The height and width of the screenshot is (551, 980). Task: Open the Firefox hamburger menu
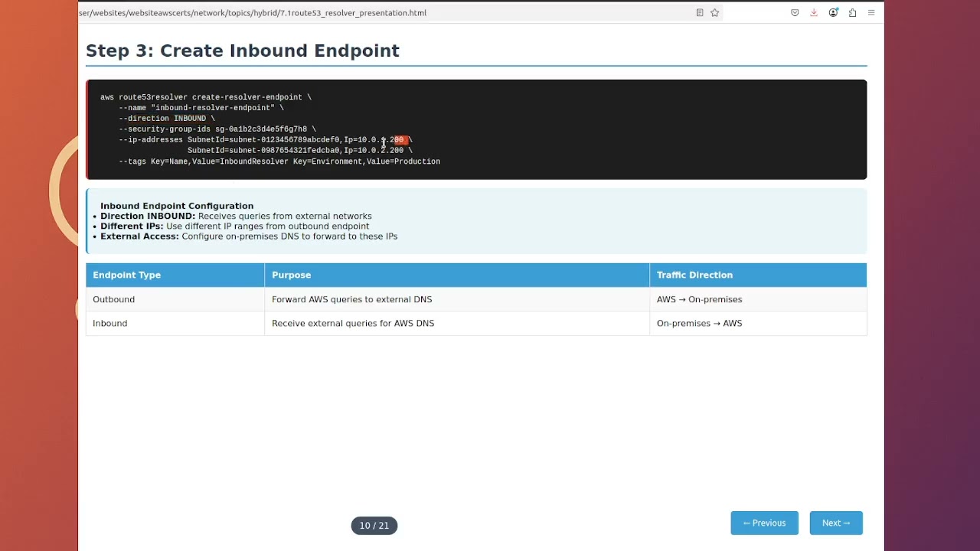coord(871,13)
